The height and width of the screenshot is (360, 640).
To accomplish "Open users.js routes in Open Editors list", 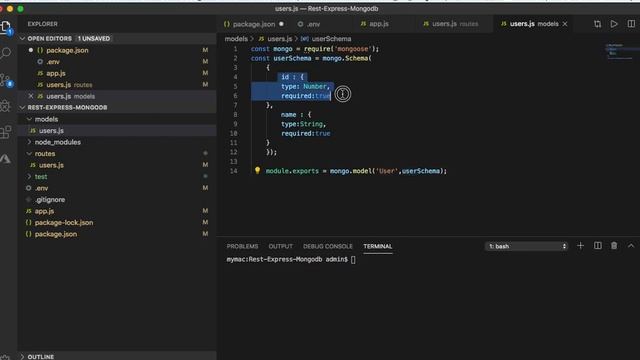I will point(117,84).
